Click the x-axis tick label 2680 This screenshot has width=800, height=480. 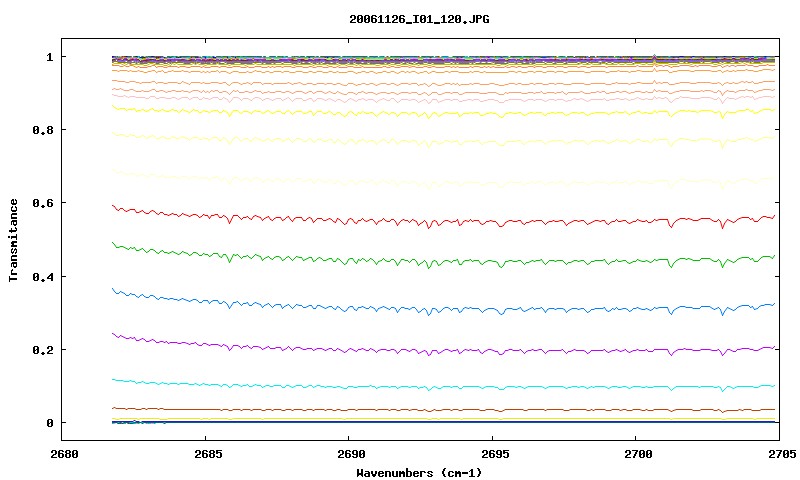[x=65, y=454]
